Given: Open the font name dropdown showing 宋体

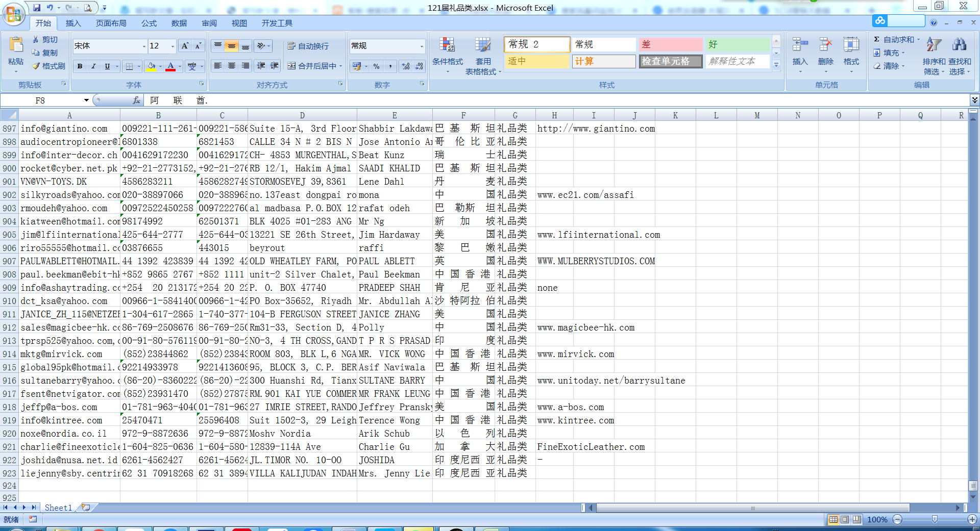Looking at the screenshot, I should (143, 46).
